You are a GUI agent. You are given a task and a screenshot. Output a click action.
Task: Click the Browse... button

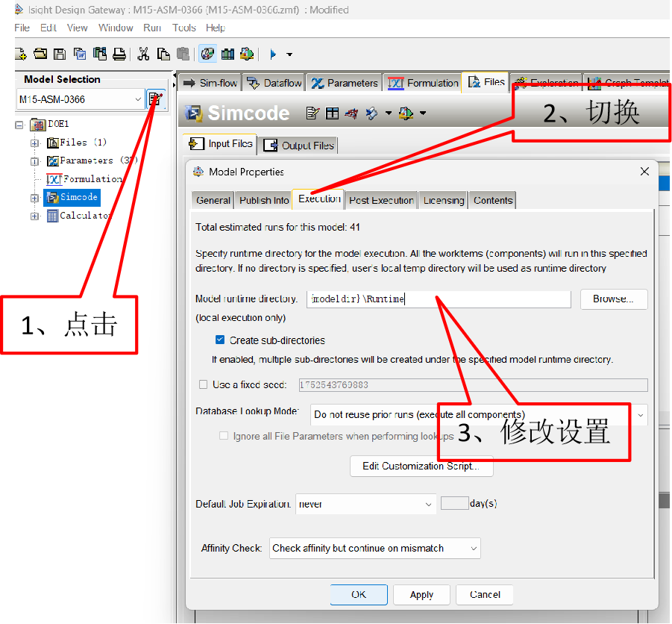click(613, 299)
